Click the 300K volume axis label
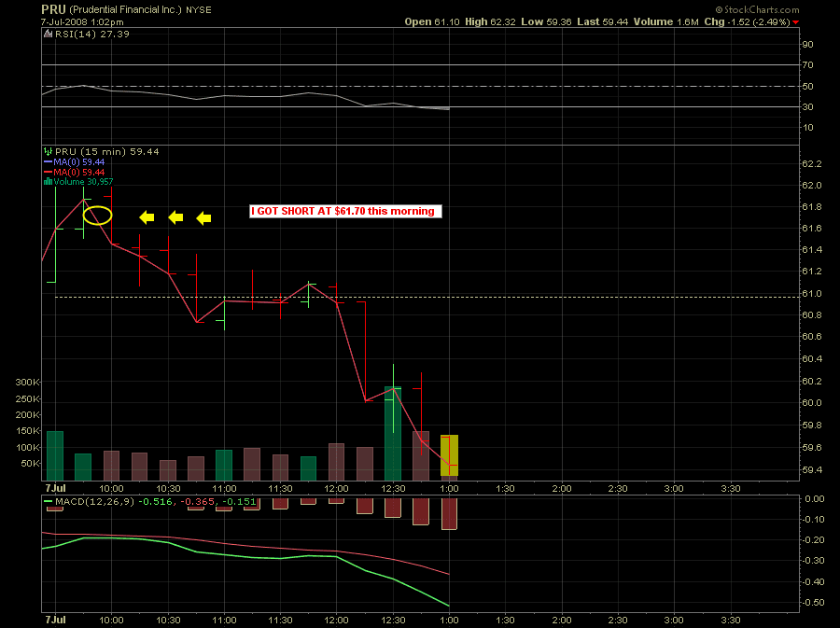Image resolution: width=840 pixels, height=628 pixels. [x=27, y=383]
